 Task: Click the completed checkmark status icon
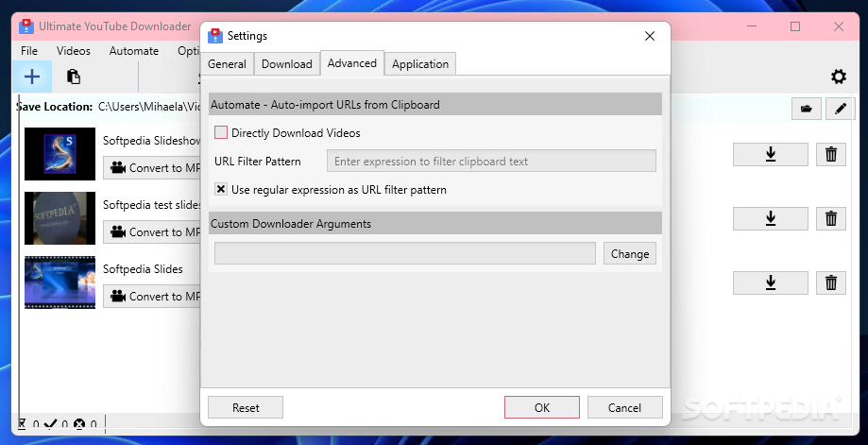50,424
